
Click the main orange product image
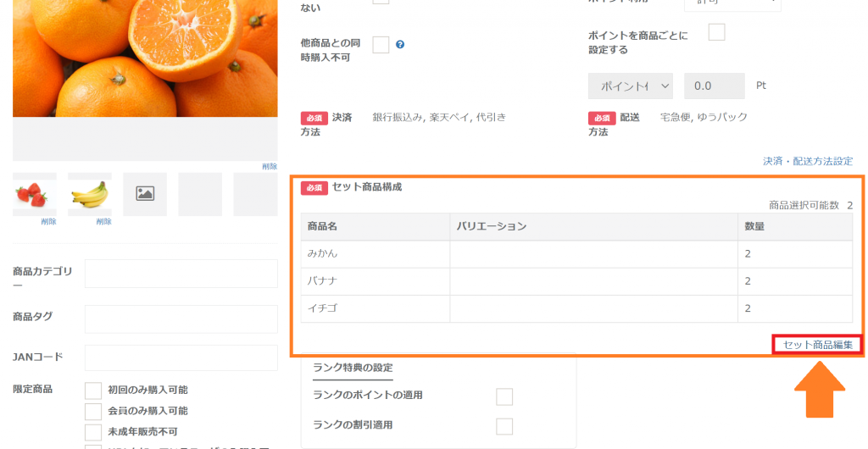click(145, 58)
